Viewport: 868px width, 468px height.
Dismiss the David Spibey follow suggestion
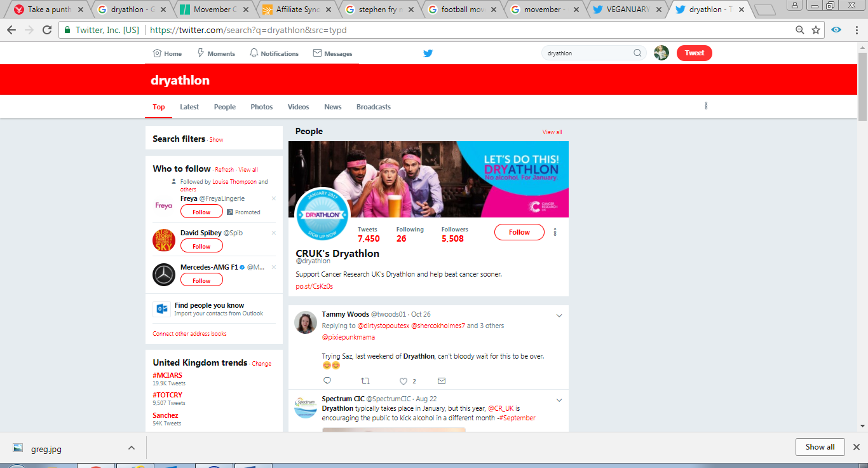(274, 233)
